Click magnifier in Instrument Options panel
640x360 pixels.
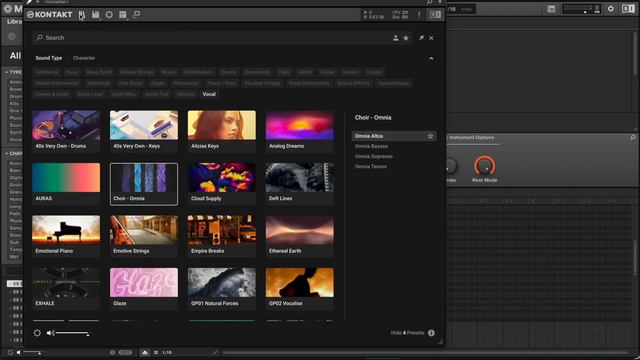[633, 138]
